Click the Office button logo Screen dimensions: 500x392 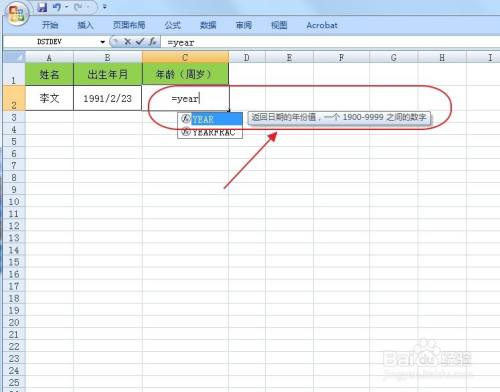tap(16, 14)
